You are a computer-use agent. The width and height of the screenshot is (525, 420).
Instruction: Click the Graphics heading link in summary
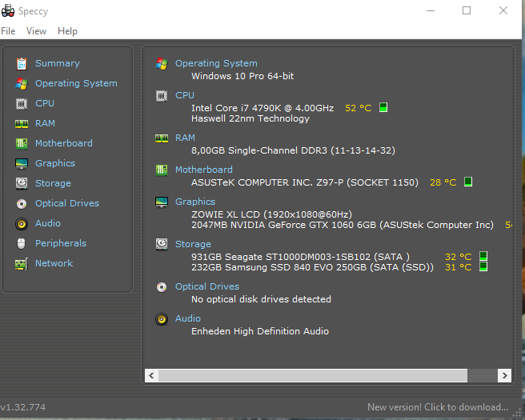click(x=195, y=202)
